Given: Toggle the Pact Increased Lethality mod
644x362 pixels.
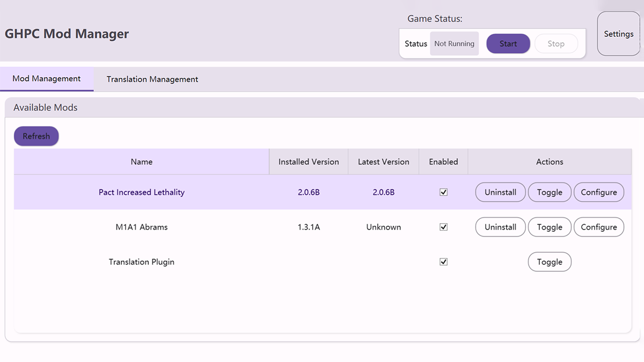Looking at the screenshot, I should pyautogui.click(x=550, y=192).
